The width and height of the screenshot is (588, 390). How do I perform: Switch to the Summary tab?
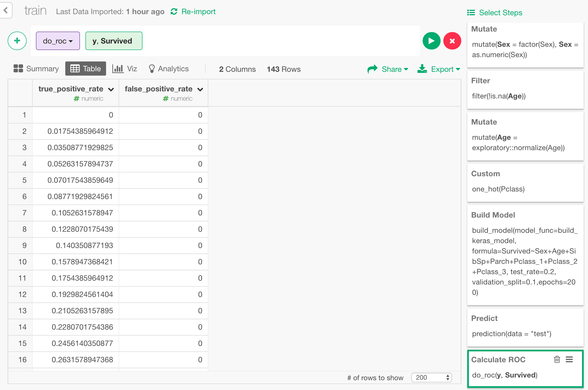point(36,69)
